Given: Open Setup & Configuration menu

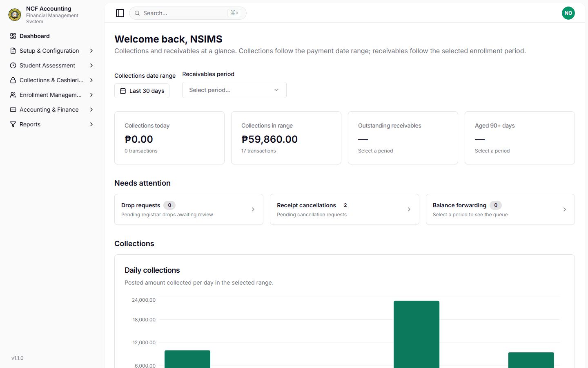Looking at the screenshot, I should click(52, 51).
